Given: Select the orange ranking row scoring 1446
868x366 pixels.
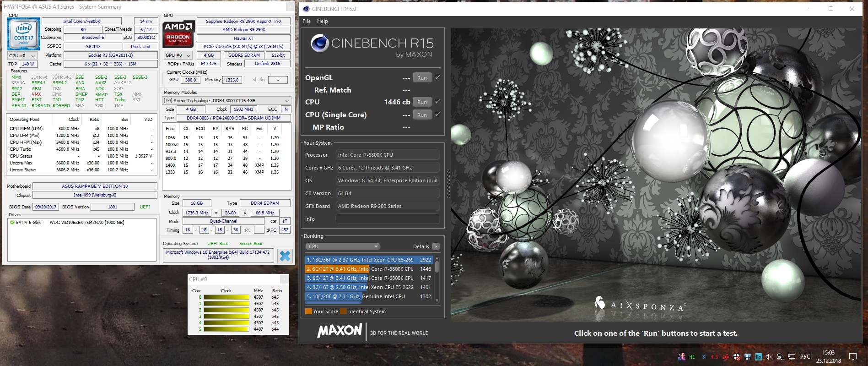Looking at the screenshot, I should click(x=369, y=269).
